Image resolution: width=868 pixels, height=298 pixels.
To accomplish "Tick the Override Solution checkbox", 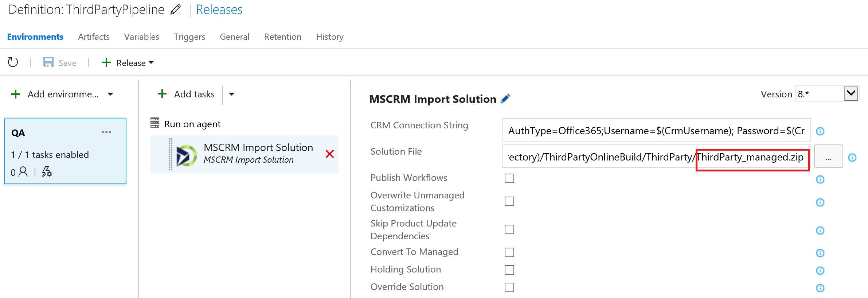I will pyautogui.click(x=509, y=287).
